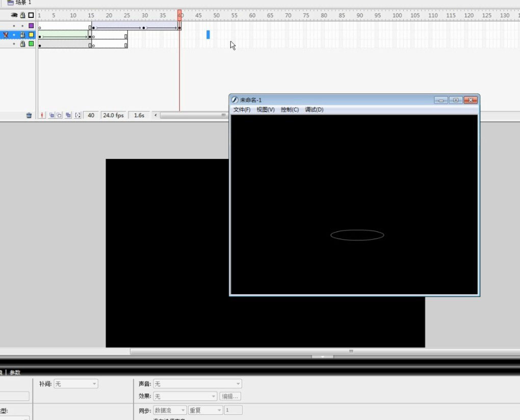Click the lock all layers padlock header icon
This screenshot has width=520, height=420.
[22, 15]
